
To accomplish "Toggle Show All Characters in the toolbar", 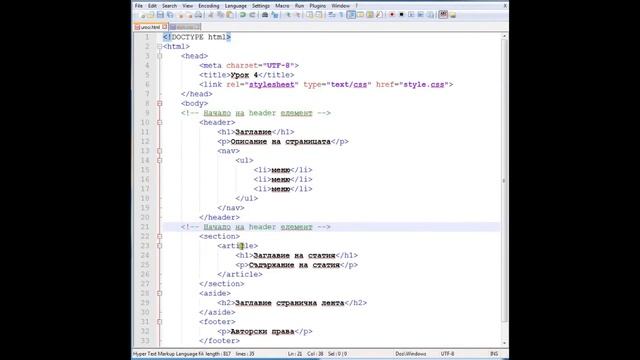I will tap(341, 15).
